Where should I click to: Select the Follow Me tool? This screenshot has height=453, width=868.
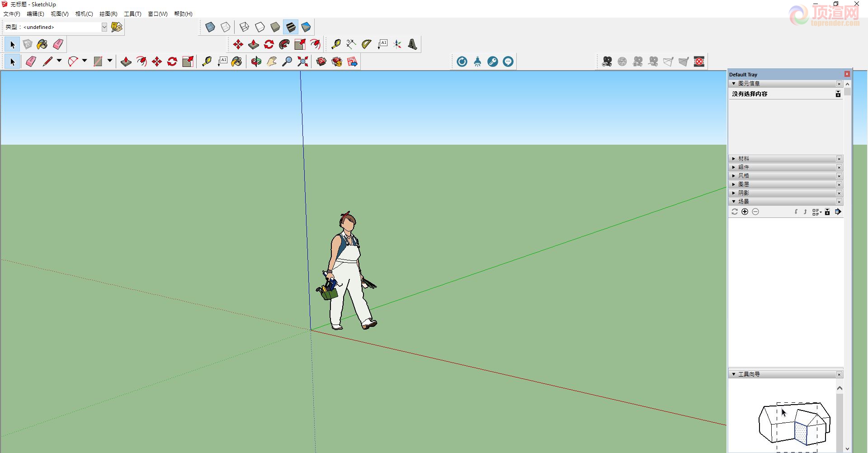284,44
